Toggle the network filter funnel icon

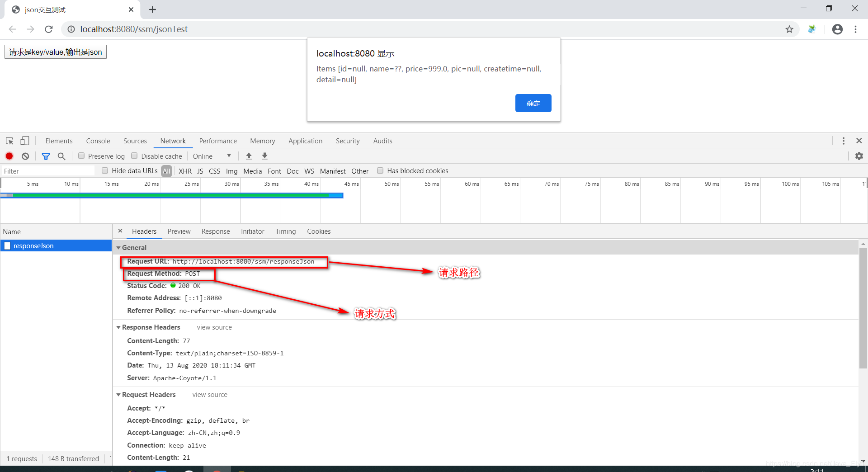click(46, 156)
